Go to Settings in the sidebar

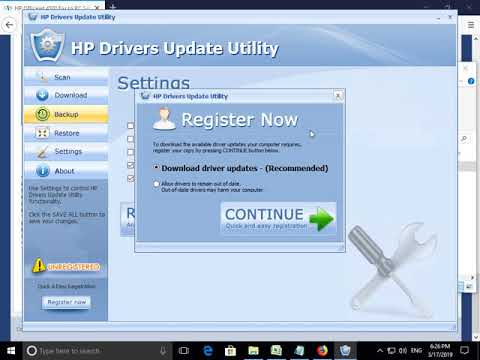(x=66, y=152)
